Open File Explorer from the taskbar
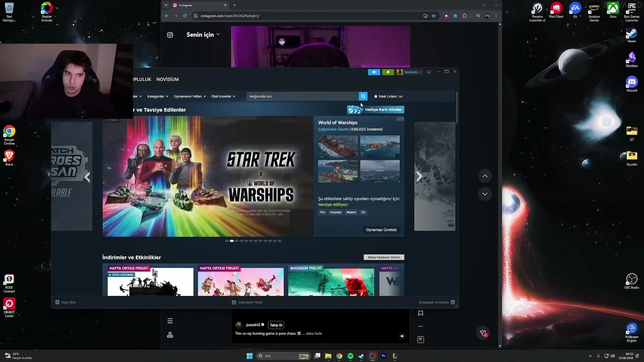Viewport: 644px width, 362px height. (x=328, y=356)
